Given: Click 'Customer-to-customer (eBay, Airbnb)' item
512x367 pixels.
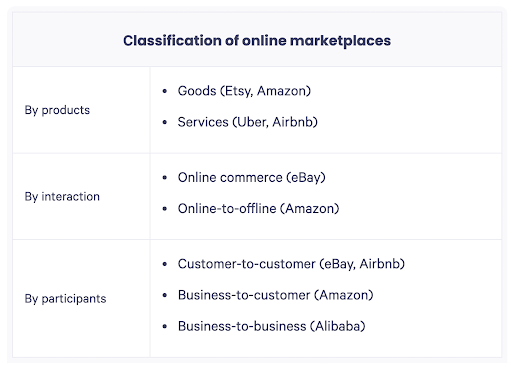Looking at the screenshot, I should click(x=291, y=264).
